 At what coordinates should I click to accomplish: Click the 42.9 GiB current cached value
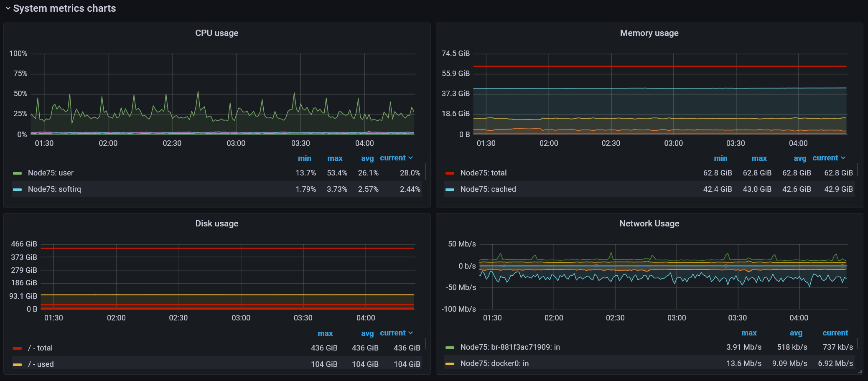(x=838, y=189)
